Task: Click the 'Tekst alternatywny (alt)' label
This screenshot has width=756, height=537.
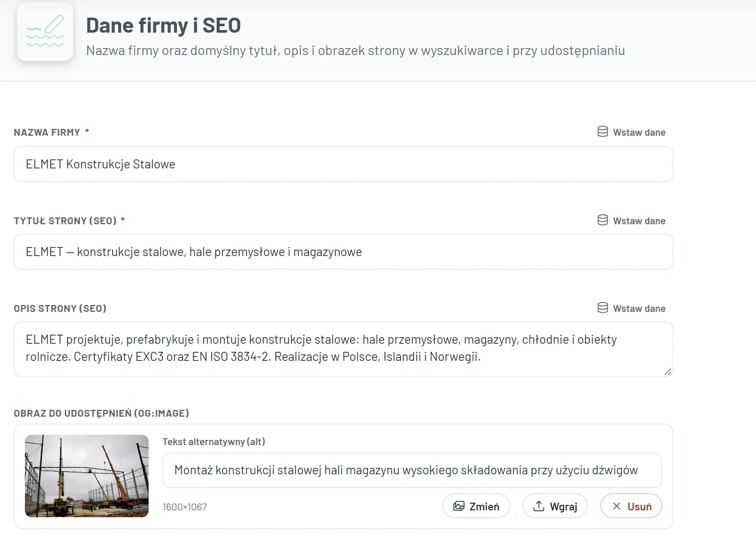Action: coord(214,442)
